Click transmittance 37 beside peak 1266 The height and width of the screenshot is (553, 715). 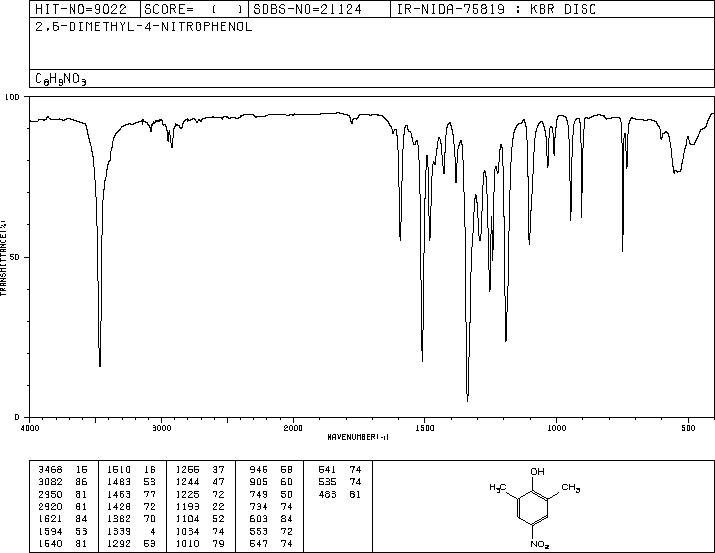218,470
